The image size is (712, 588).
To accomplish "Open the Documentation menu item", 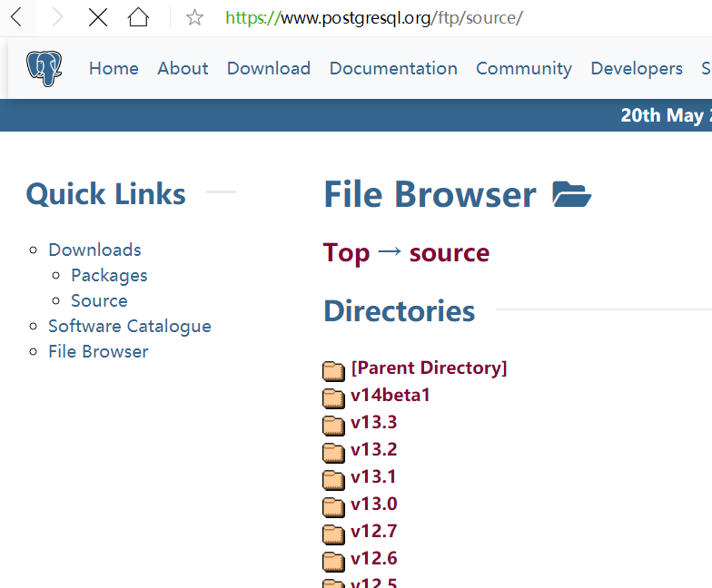I will pos(393,69).
